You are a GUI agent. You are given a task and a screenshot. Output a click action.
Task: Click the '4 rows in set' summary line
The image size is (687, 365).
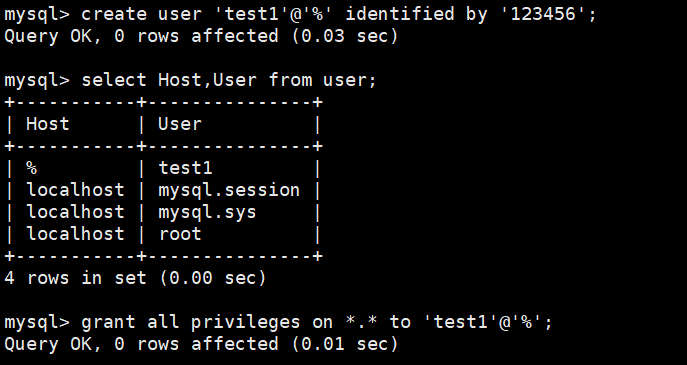tap(135, 278)
